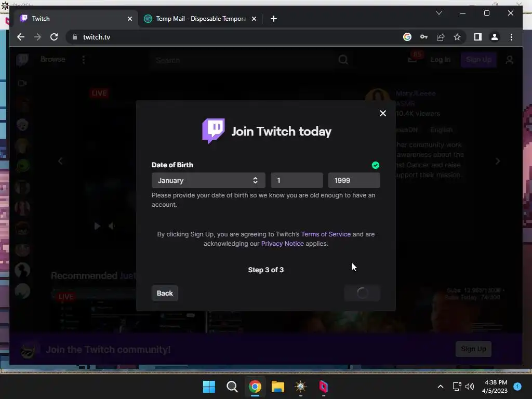Click the year field showing 1999
532x399 pixels.
[354, 180]
